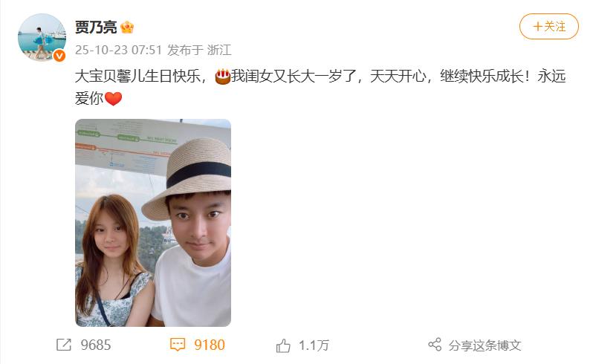Click the 永远 text at line end
596x364 pixels.
point(551,77)
